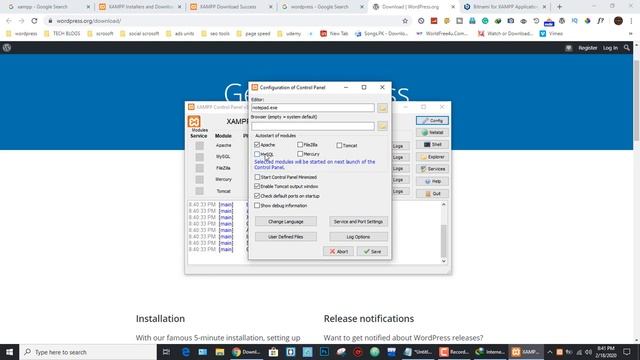Open Microsoft Edge from taskbar

point(186,352)
